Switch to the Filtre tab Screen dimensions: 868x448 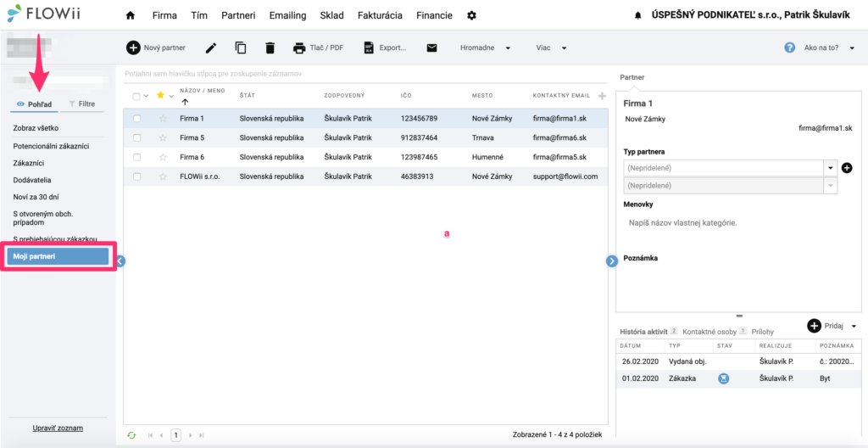point(82,104)
